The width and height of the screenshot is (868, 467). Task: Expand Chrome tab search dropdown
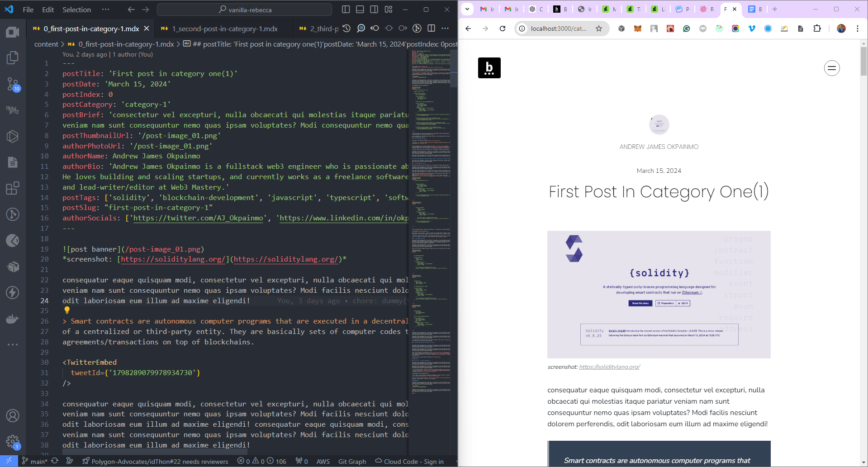pos(467,9)
